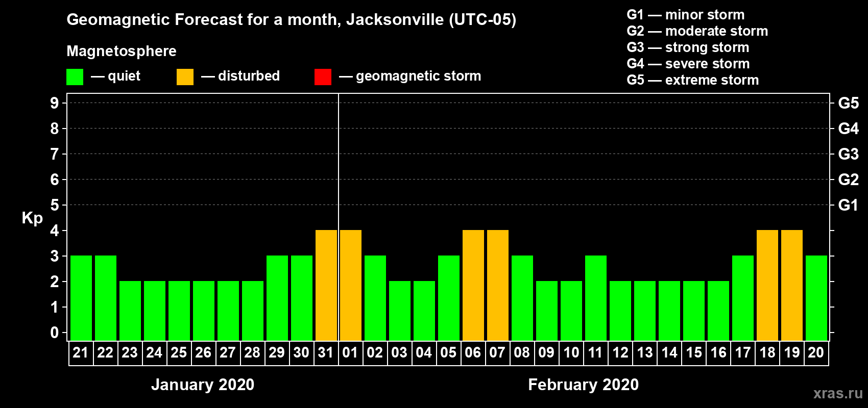Click date cell 27 in January

tap(228, 353)
